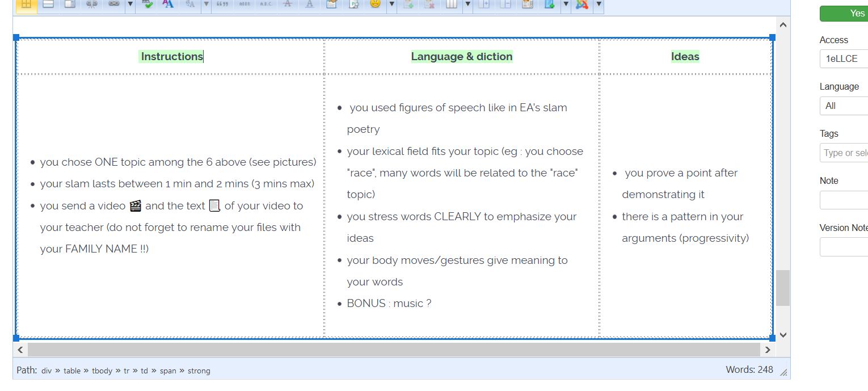This screenshot has width=868, height=391.
Task: Toggle the visual aid grid icon
Action: (26, 5)
